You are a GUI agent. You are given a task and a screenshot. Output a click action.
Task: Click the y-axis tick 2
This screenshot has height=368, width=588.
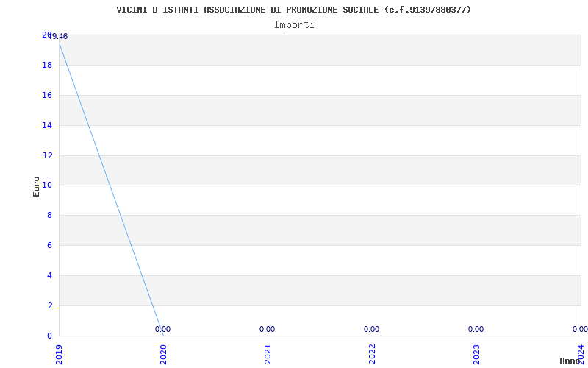point(49,305)
